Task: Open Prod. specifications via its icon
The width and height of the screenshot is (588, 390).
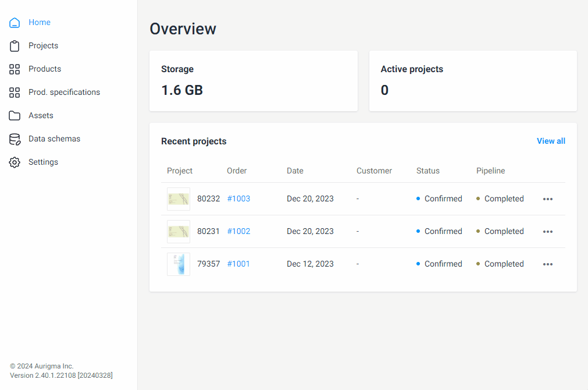Action: click(15, 92)
